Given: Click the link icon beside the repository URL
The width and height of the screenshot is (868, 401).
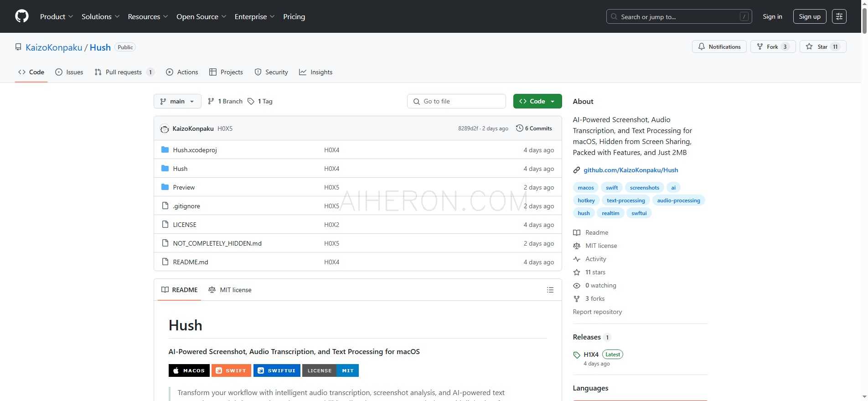Looking at the screenshot, I should coord(577,170).
